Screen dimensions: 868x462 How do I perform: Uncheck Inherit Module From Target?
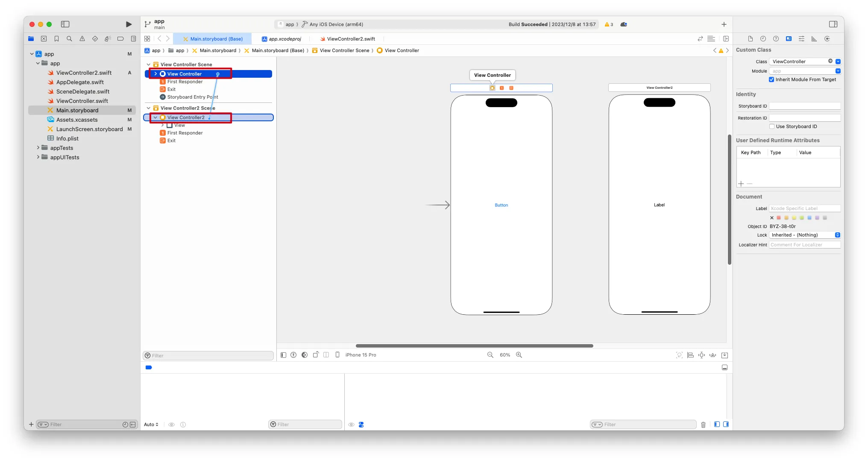[771, 79]
